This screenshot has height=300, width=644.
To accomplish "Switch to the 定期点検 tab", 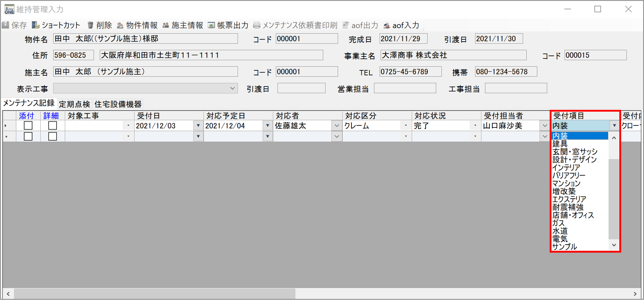I will (x=74, y=104).
